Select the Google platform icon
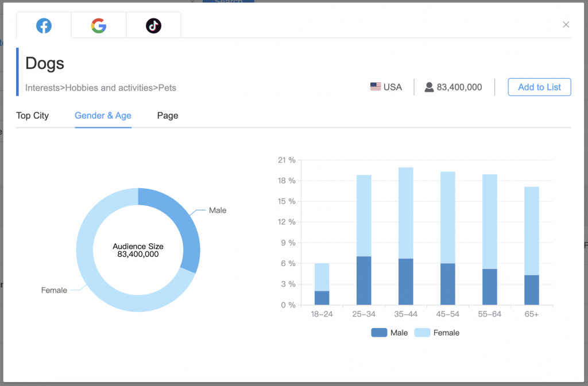 (x=98, y=25)
